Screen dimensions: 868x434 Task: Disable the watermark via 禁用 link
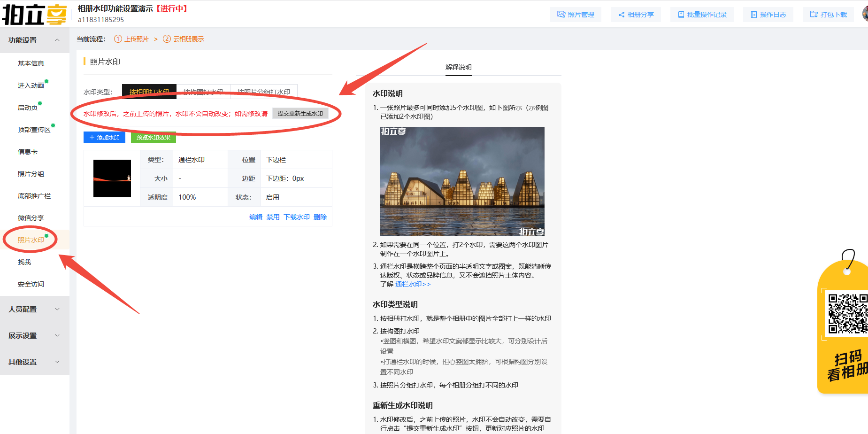pyautogui.click(x=273, y=217)
